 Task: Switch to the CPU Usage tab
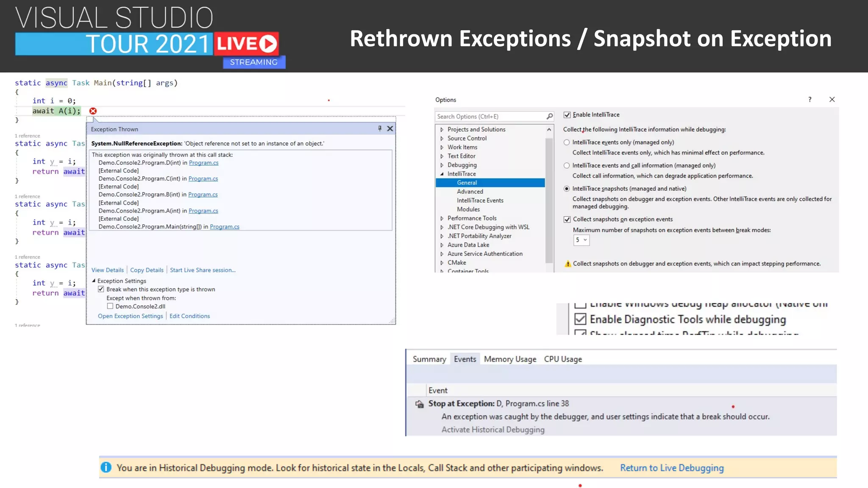(563, 359)
